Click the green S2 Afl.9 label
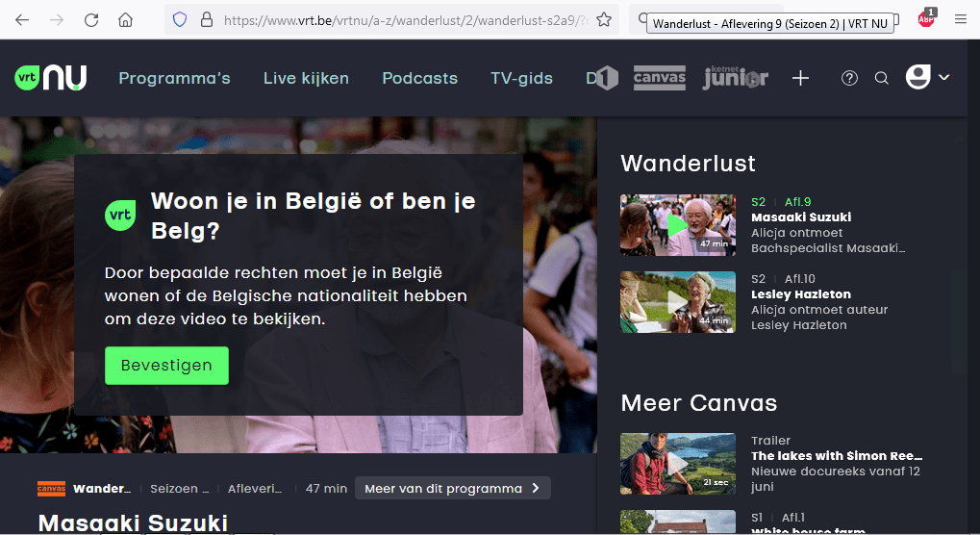Image resolution: width=980 pixels, height=535 pixels. (x=781, y=202)
